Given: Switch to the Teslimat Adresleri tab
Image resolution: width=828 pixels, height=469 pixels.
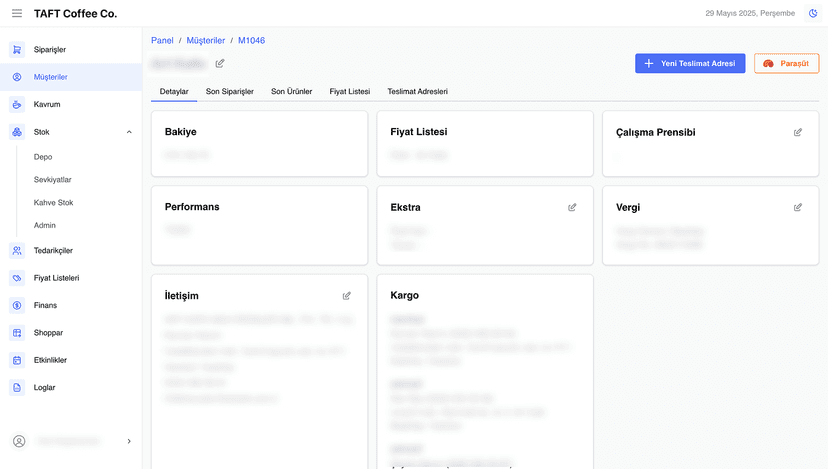Looking at the screenshot, I should click(x=418, y=91).
